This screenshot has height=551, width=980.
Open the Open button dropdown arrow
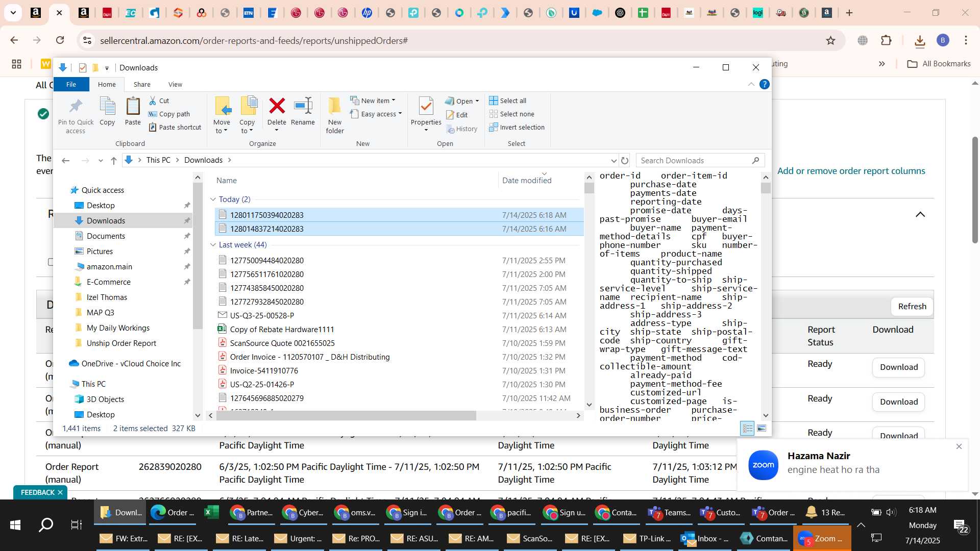[x=477, y=101]
